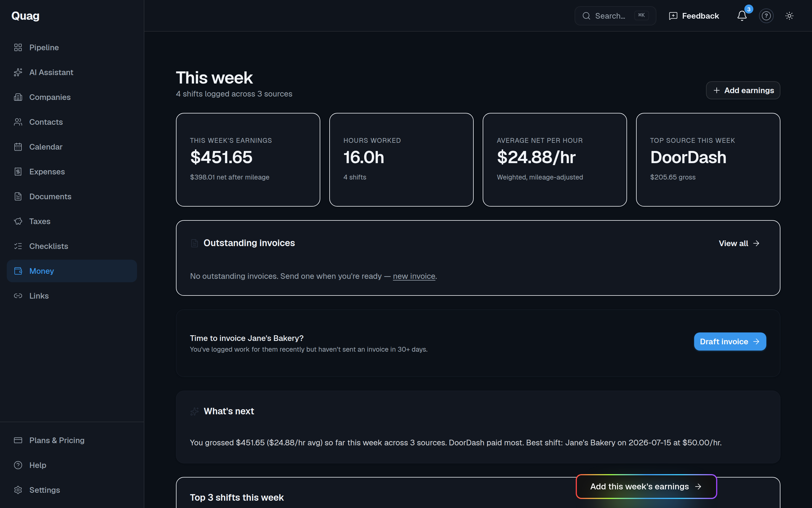812x508 pixels.
Task: Click Add this week's earnings button
Action: click(x=646, y=487)
